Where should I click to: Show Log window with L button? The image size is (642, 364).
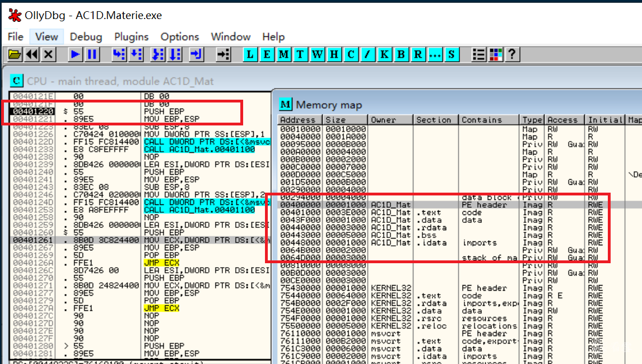pyautogui.click(x=250, y=54)
